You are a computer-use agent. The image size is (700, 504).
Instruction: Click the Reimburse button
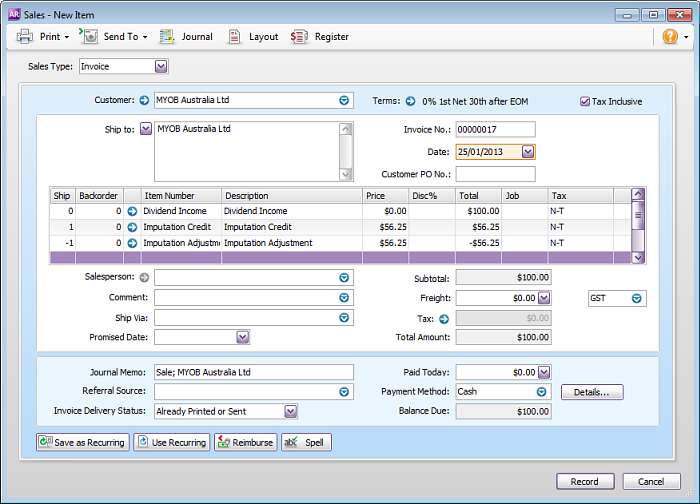click(246, 442)
